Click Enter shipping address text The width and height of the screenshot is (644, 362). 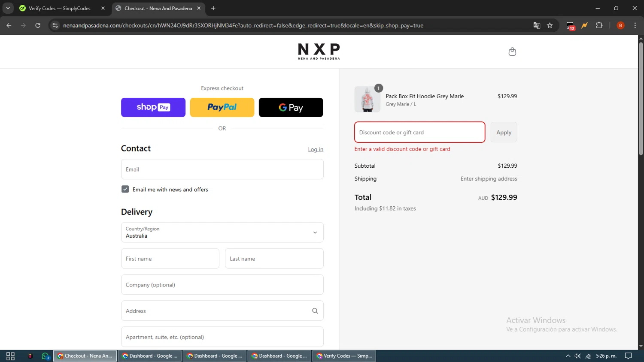pos(489,179)
